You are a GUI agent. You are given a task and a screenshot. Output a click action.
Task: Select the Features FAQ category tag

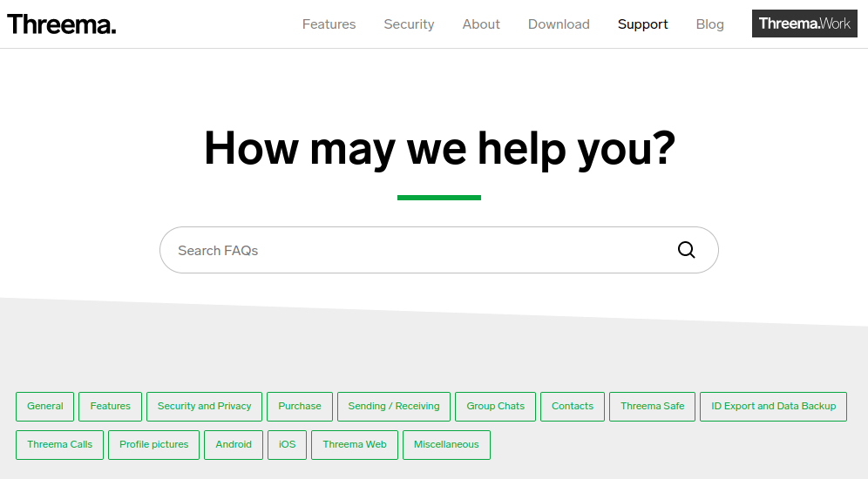110,407
